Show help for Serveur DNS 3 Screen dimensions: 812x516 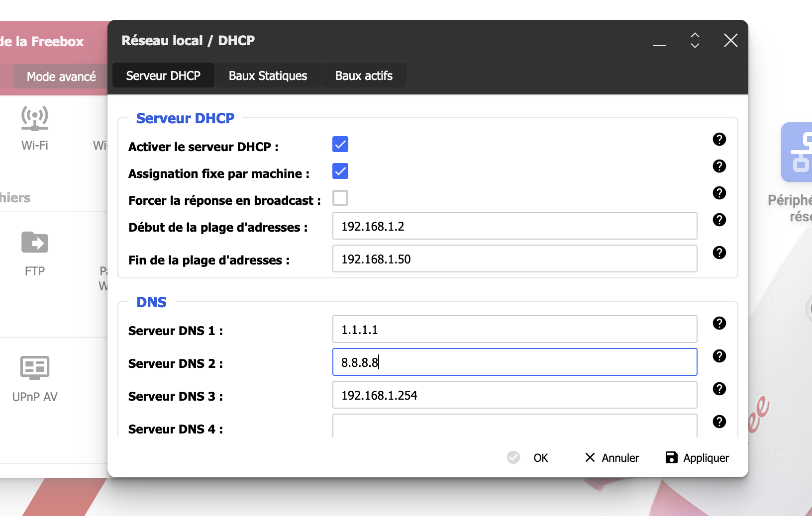click(x=719, y=389)
